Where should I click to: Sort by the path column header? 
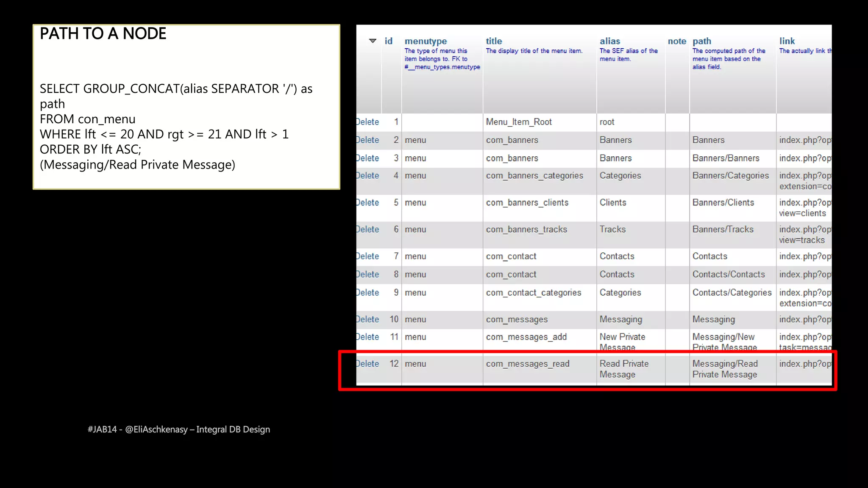(702, 41)
